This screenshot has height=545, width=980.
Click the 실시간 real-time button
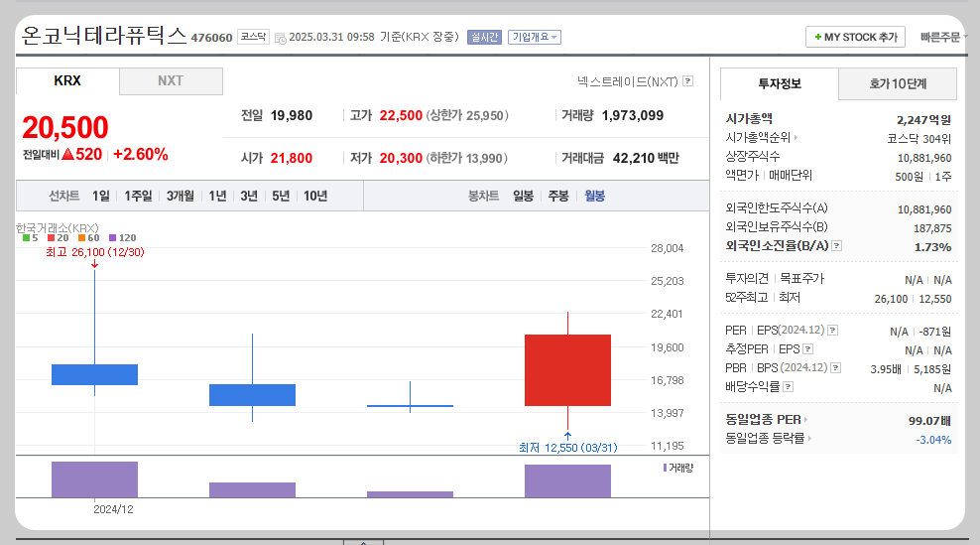coord(484,38)
